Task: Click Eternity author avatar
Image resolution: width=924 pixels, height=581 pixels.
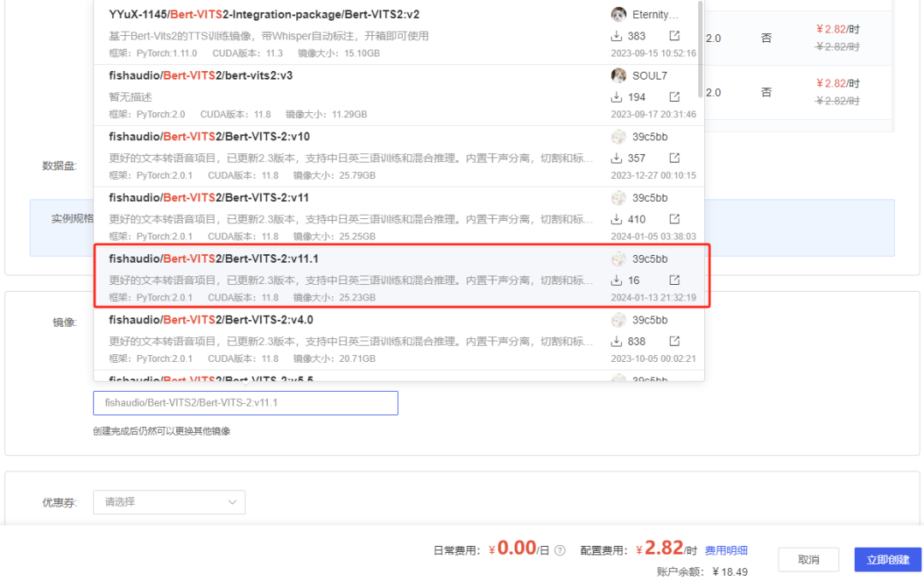Action: pyautogui.click(x=619, y=15)
